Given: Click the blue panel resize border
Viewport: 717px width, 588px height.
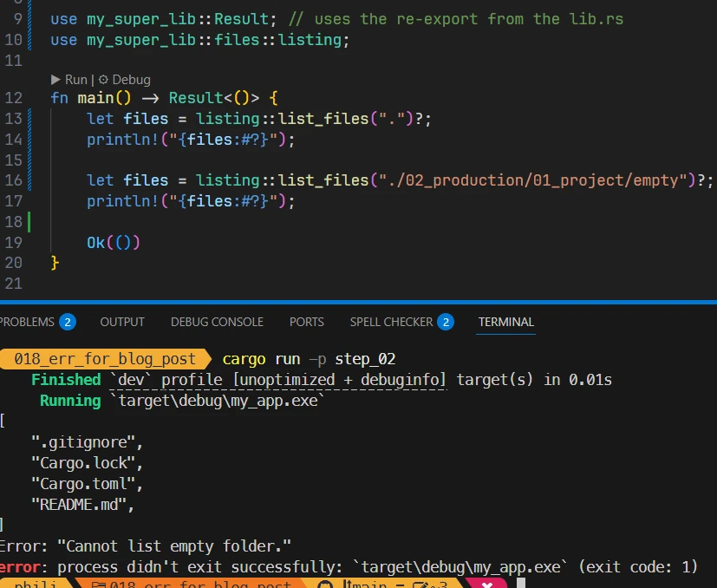Looking at the screenshot, I should (x=358, y=302).
